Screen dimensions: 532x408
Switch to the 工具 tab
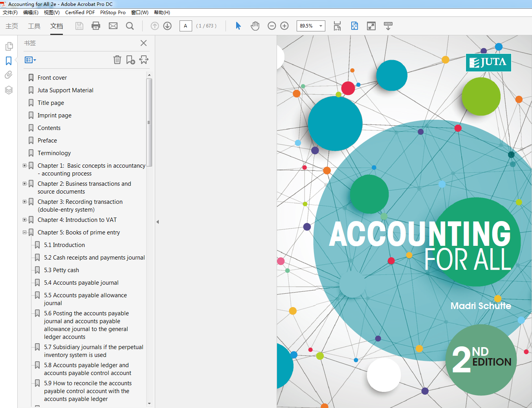click(34, 26)
